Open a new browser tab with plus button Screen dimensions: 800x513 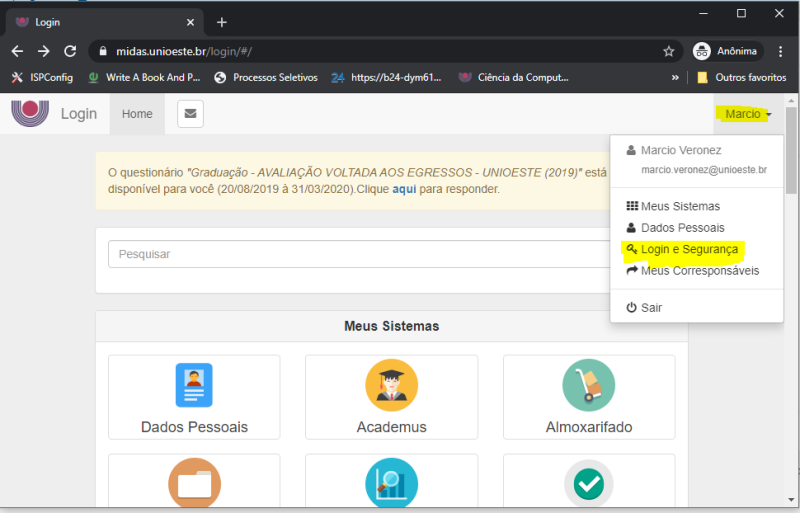[222, 22]
